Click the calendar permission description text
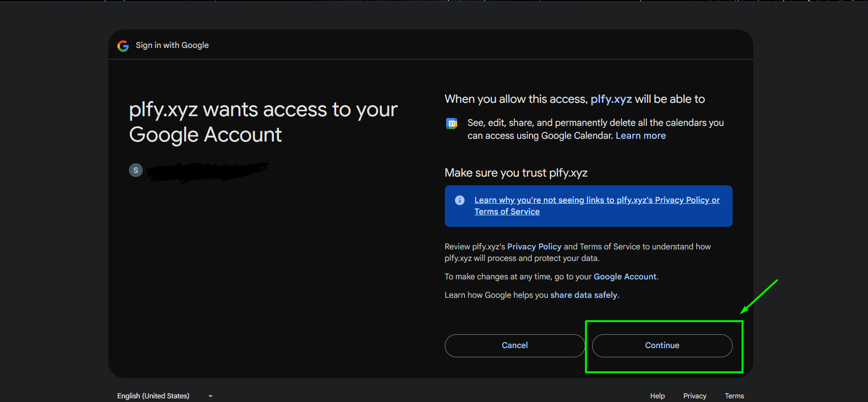 click(595, 129)
